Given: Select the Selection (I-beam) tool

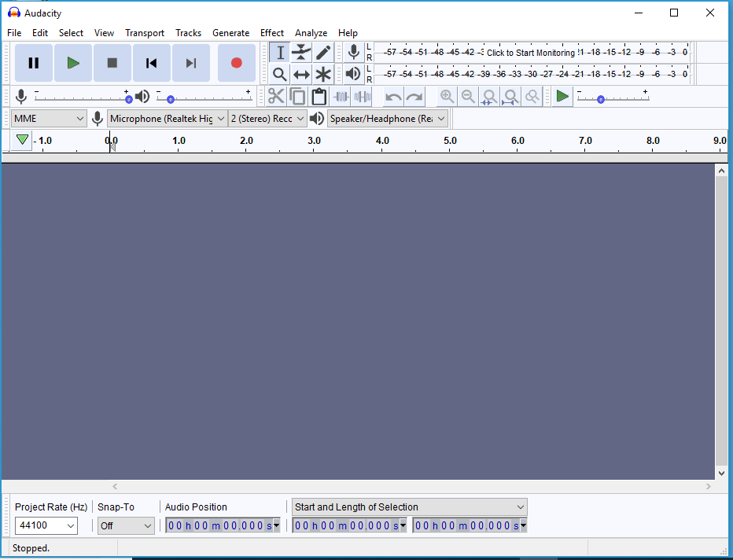Looking at the screenshot, I should [x=279, y=53].
